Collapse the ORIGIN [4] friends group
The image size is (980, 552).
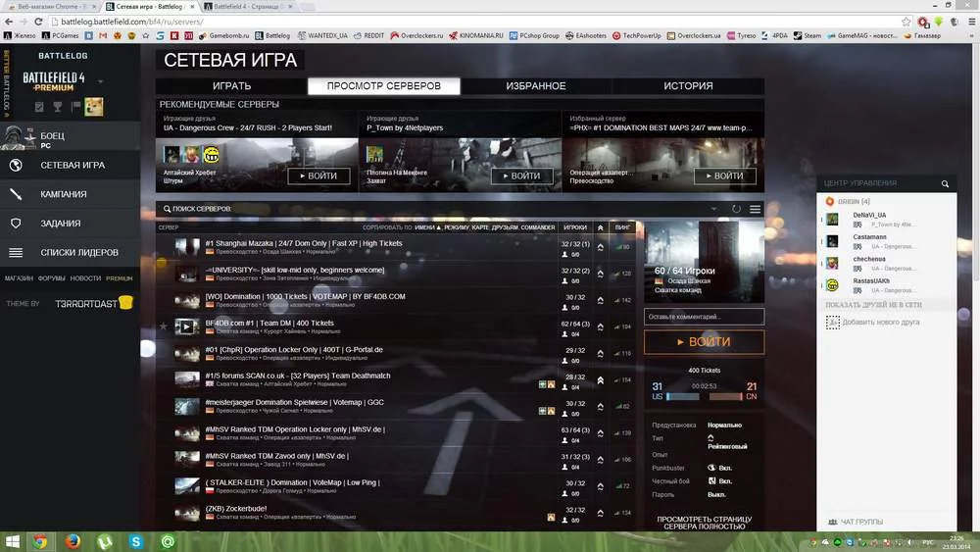point(854,201)
